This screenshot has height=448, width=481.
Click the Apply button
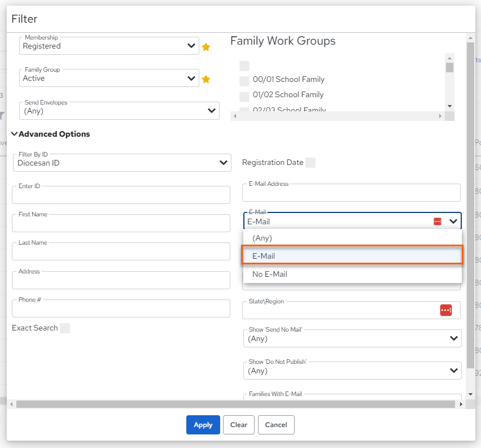(203, 425)
